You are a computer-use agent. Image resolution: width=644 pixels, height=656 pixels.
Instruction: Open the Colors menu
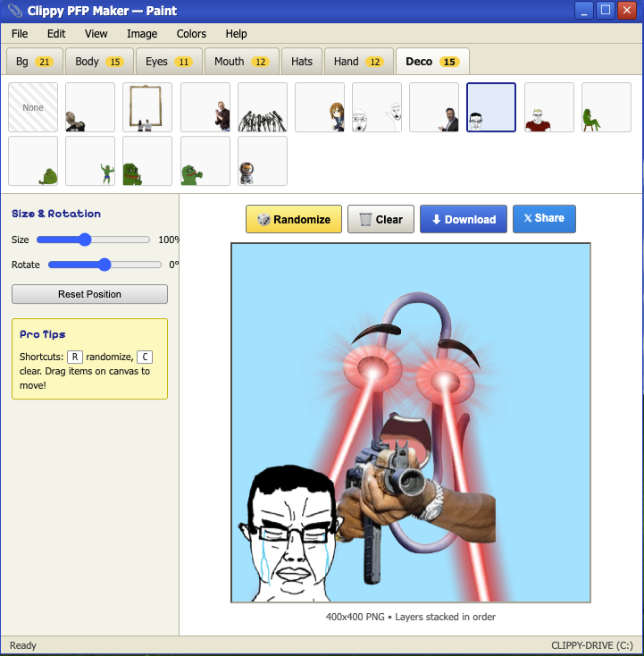191,34
